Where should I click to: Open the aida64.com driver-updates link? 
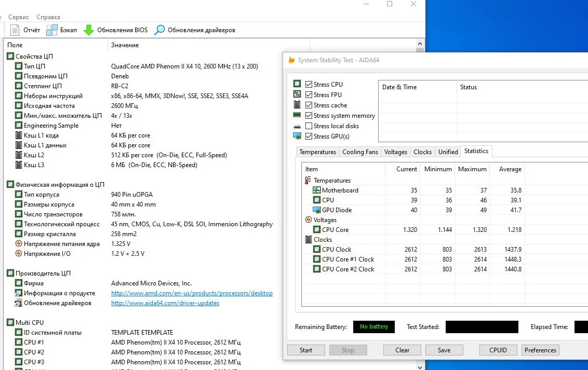pos(165,303)
